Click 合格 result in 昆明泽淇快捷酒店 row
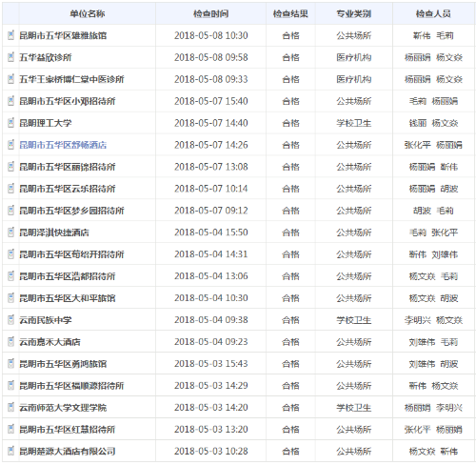This screenshot has width=476, height=465. coord(290,232)
